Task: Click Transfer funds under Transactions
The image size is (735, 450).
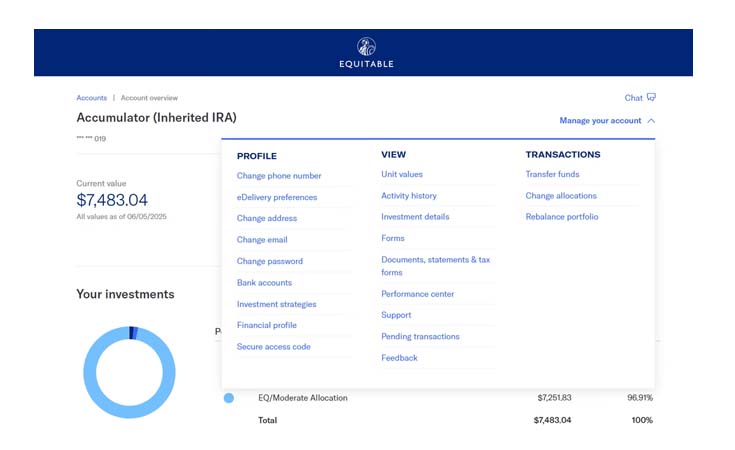Action: click(552, 175)
